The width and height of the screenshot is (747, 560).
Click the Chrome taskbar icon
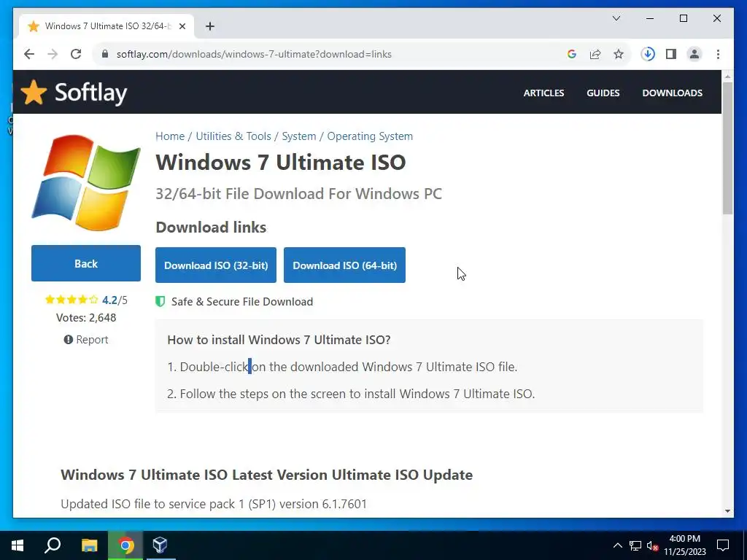(x=125, y=545)
